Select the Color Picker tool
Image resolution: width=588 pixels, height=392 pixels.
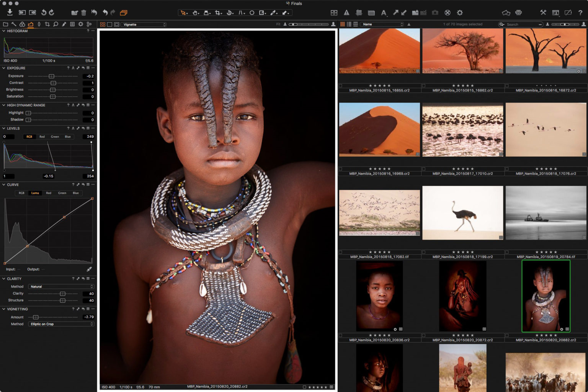click(273, 13)
